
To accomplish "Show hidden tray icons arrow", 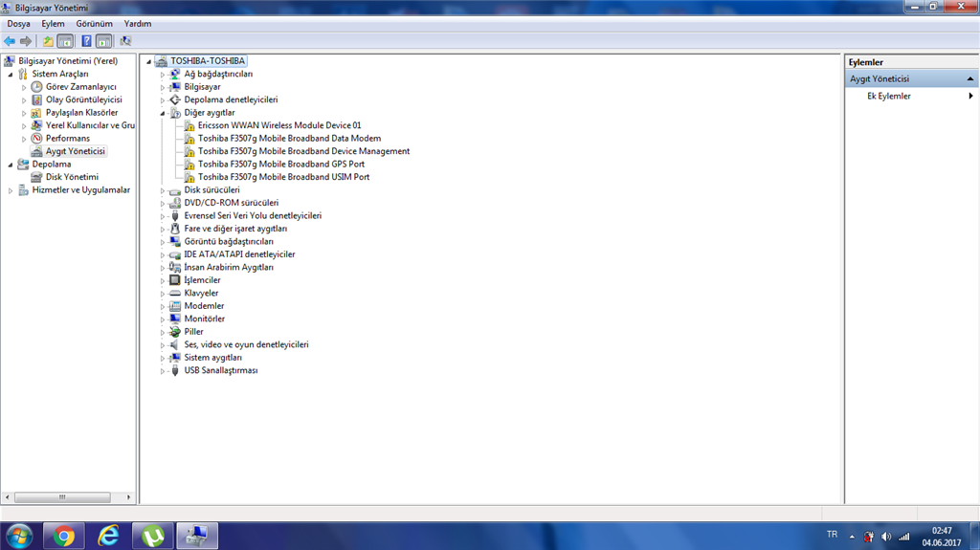I will click(851, 537).
